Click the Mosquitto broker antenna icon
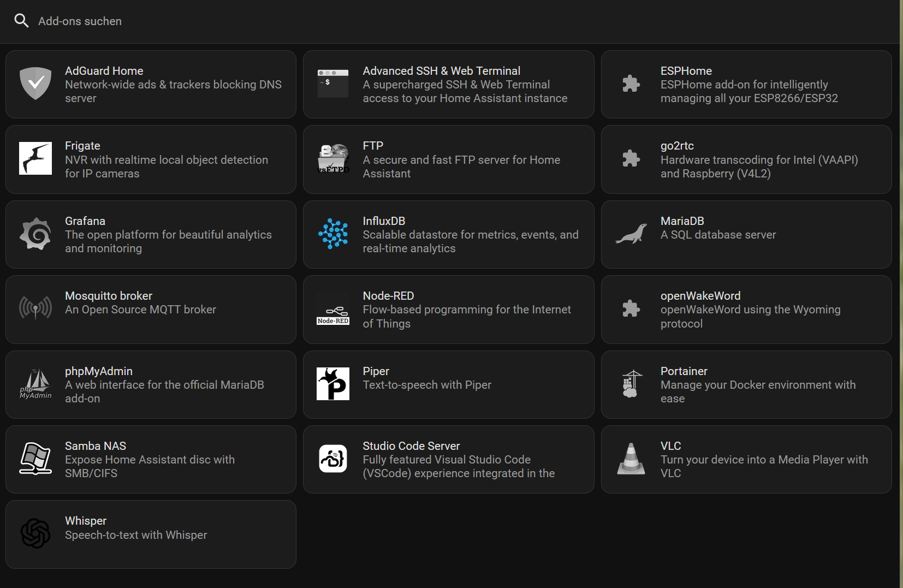Viewport: 903px width, 588px height. coord(35,308)
